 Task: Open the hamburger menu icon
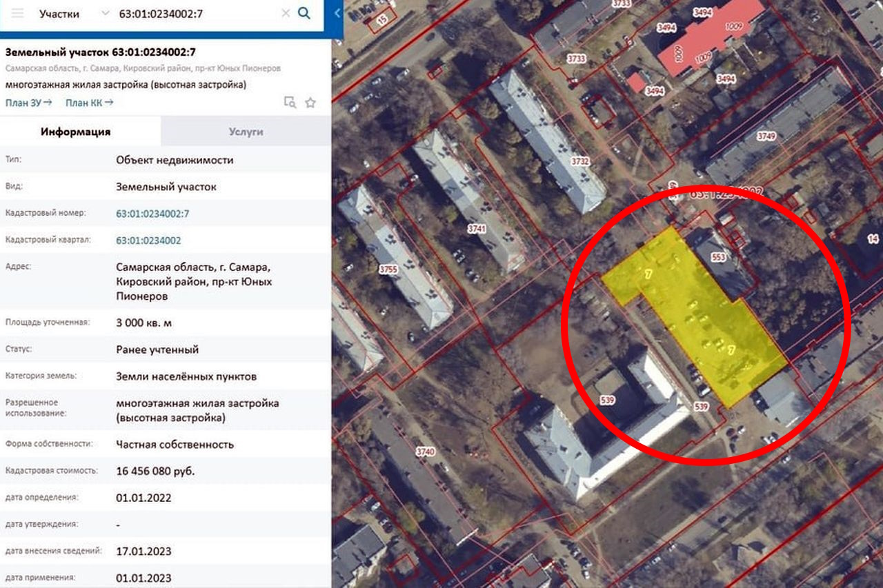point(17,14)
